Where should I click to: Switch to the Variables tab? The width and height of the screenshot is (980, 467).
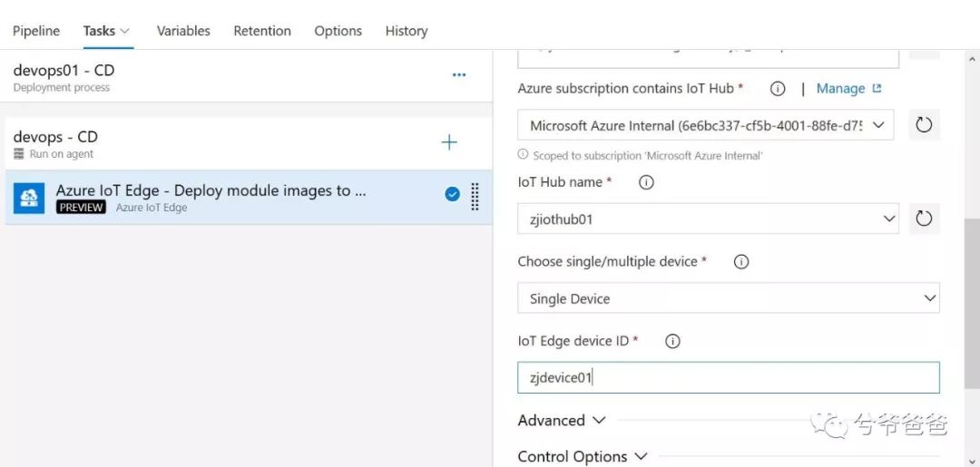[183, 31]
